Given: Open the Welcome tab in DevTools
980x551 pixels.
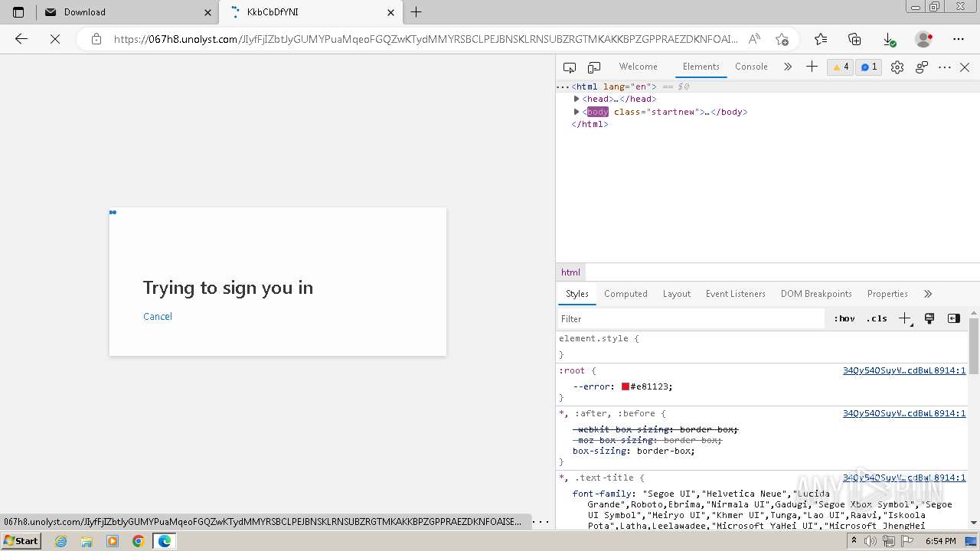Looking at the screenshot, I should (638, 67).
